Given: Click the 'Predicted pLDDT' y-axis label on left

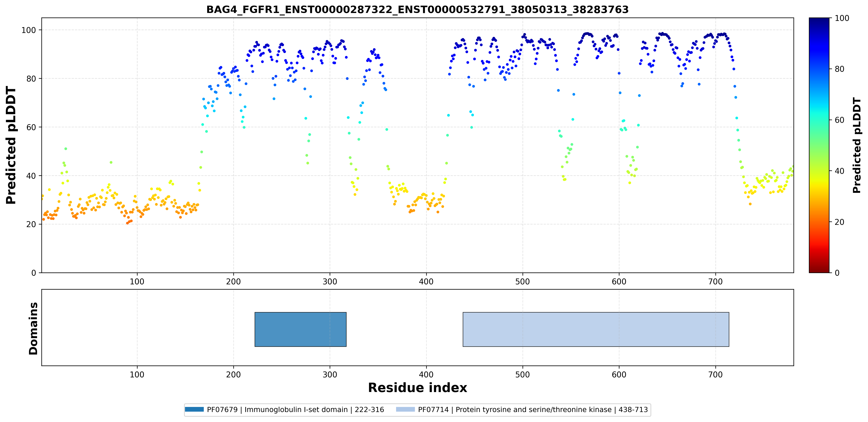Looking at the screenshot, I should [x=11, y=145].
